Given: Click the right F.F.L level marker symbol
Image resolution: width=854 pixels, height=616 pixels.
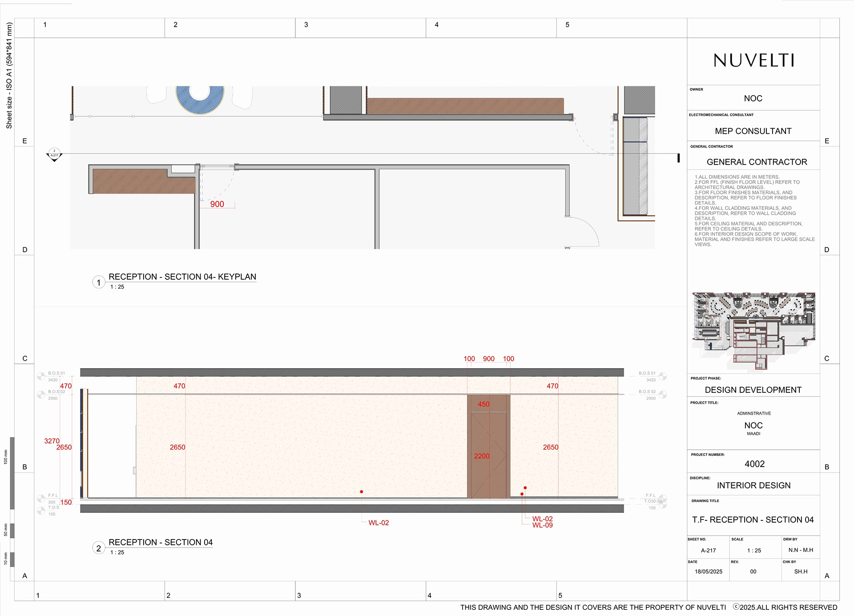Looking at the screenshot, I should click(x=663, y=498).
